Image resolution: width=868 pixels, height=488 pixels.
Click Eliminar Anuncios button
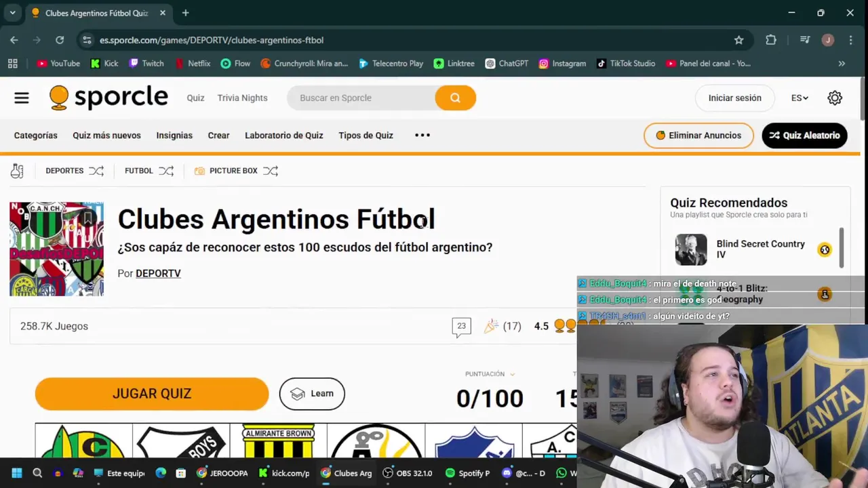coord(698,135)
